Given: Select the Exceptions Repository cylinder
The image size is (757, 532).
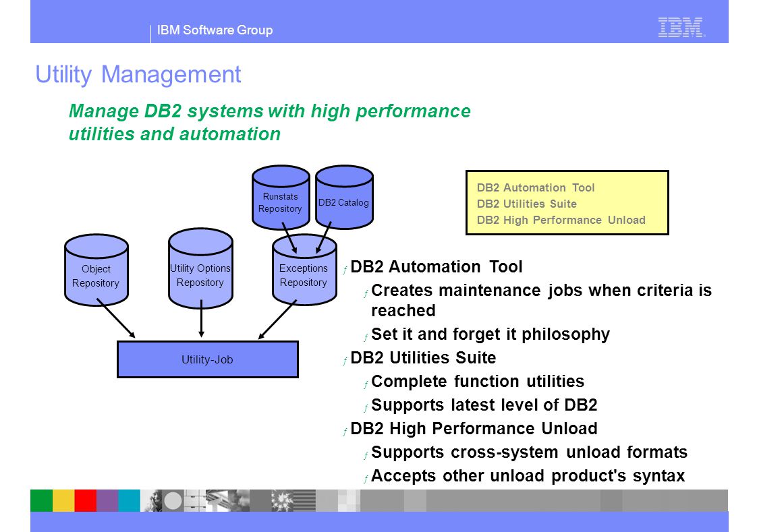Looking at the screenshot, I should [304, 270].
